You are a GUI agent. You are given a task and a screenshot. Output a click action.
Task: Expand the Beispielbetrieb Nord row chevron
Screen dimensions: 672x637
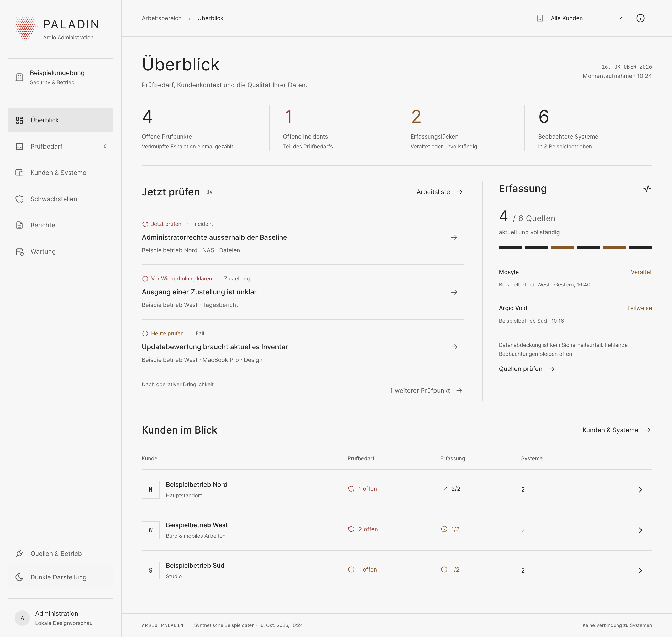coord(640,490)
